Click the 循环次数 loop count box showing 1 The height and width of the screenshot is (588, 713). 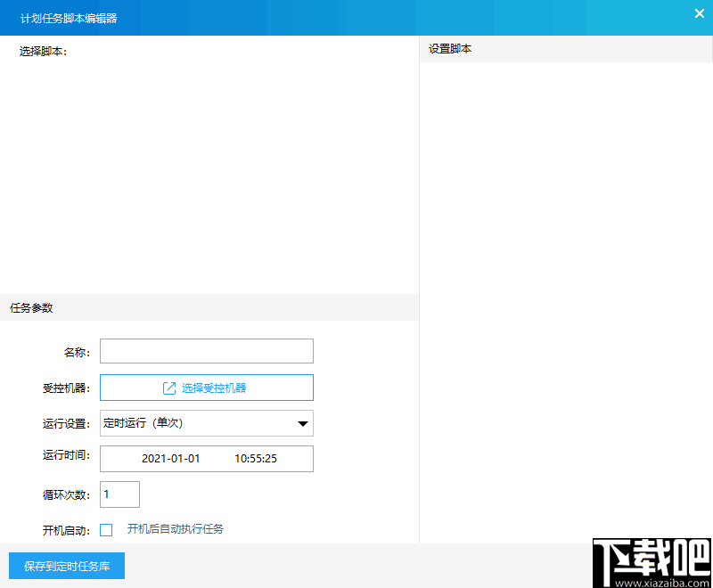tap(119, 494)
